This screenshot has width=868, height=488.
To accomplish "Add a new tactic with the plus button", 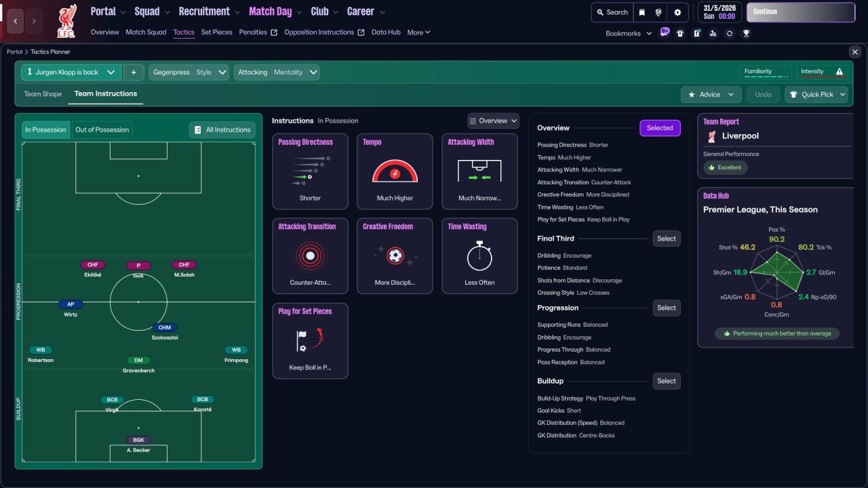I will click(x=134, y=72).
